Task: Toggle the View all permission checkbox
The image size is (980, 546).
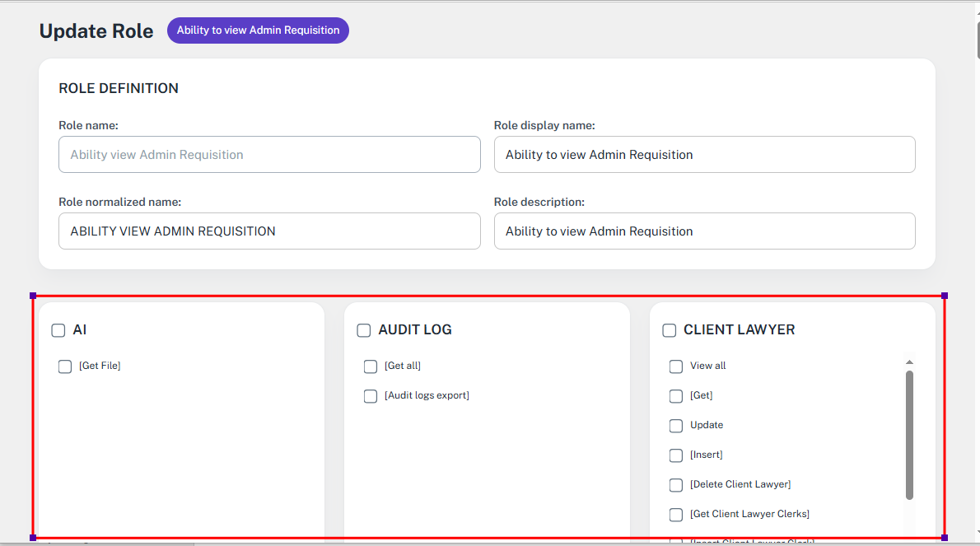Action: point(676,366)
